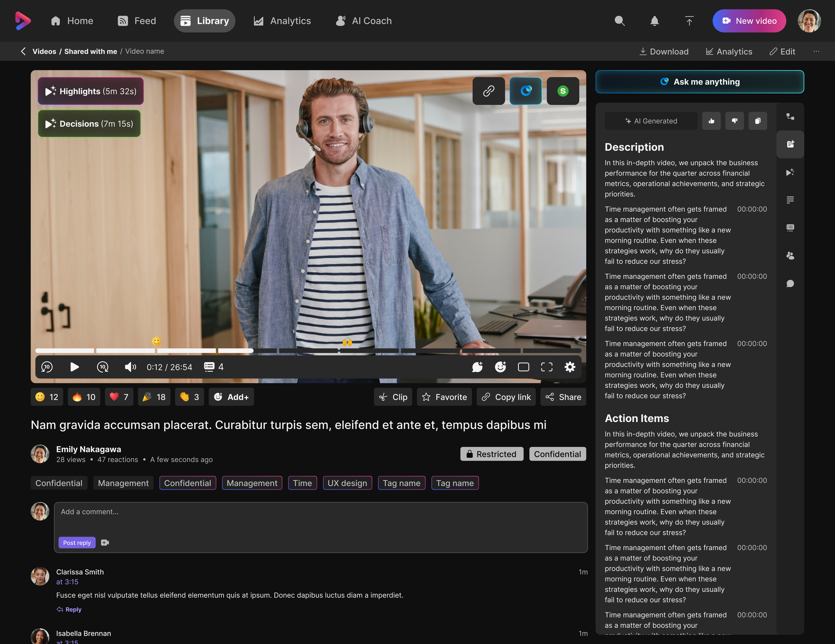Open the comments count 4 in player
Image resolution: width=835 pixels, height=644 pixels.
pos(214,367)
